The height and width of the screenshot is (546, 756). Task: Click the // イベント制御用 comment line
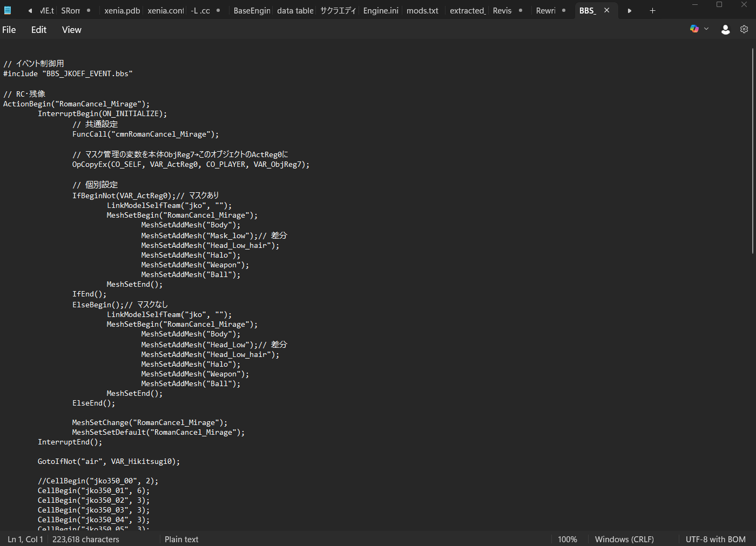pos(33,64)
